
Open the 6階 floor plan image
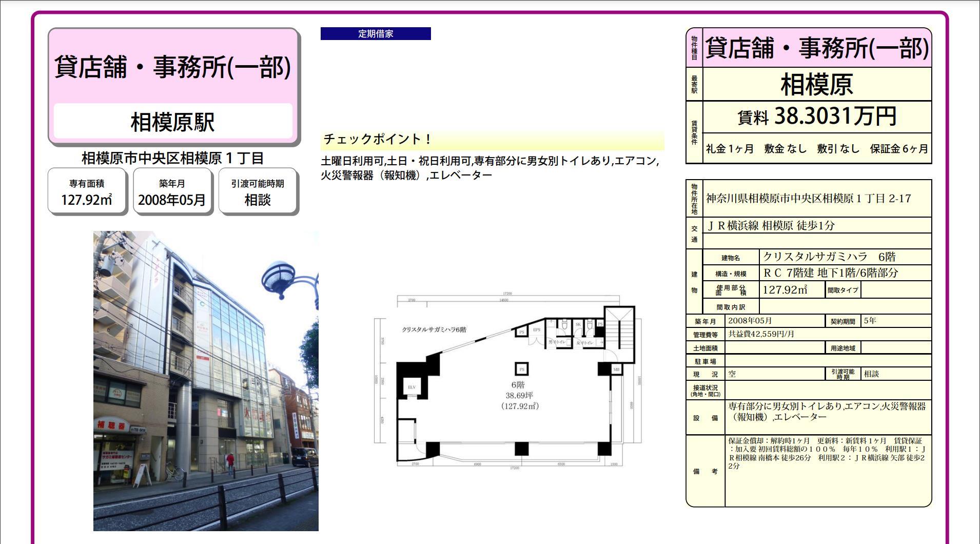[508, 380]
